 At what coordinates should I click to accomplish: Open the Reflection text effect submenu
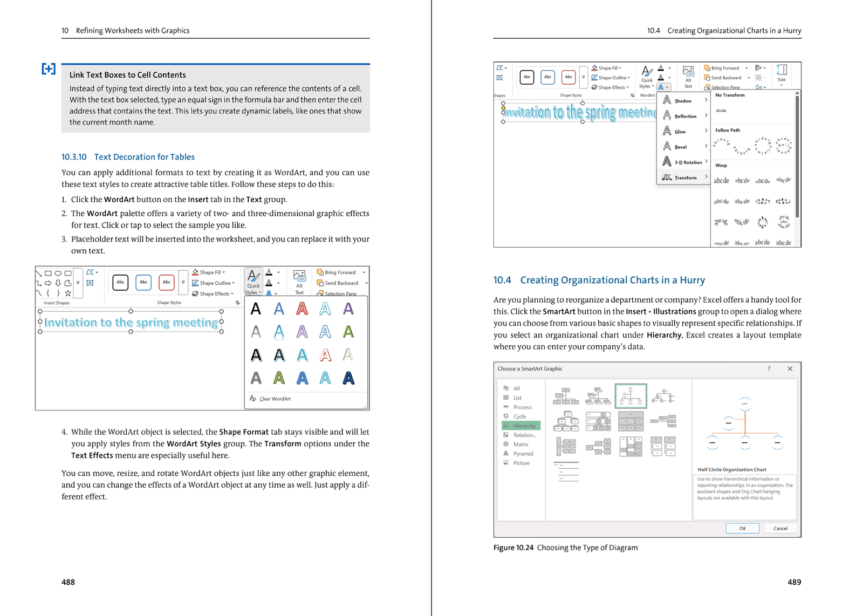pos(683,116)
